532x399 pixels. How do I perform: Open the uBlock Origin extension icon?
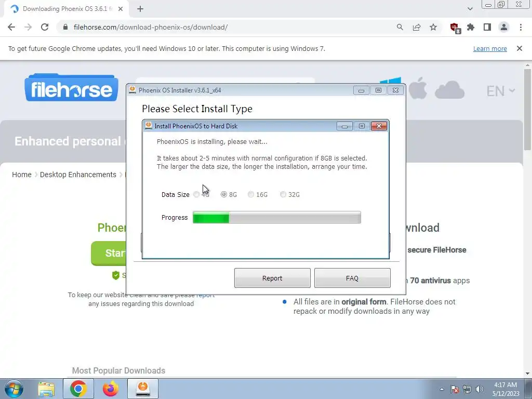tap(455, 28)
